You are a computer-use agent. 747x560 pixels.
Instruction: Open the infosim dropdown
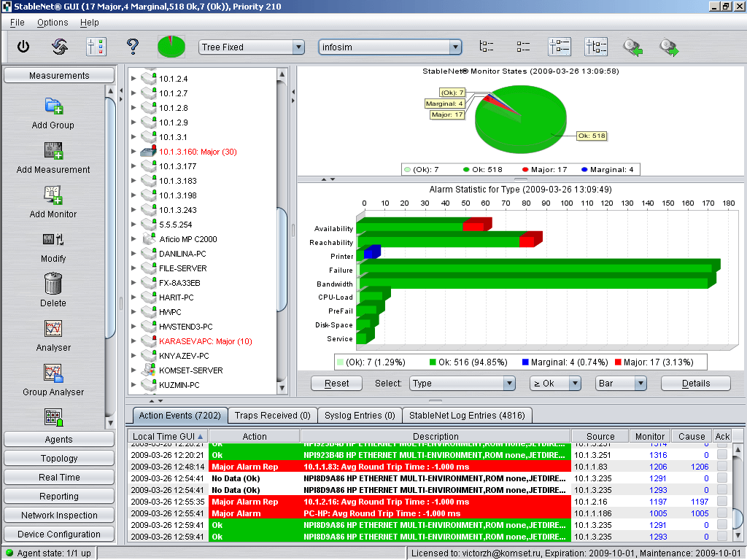(390, 47)
